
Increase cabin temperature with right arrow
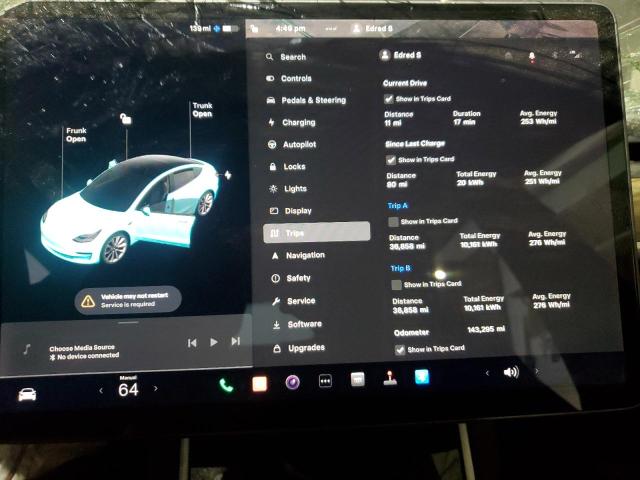[x=156, y=389]
